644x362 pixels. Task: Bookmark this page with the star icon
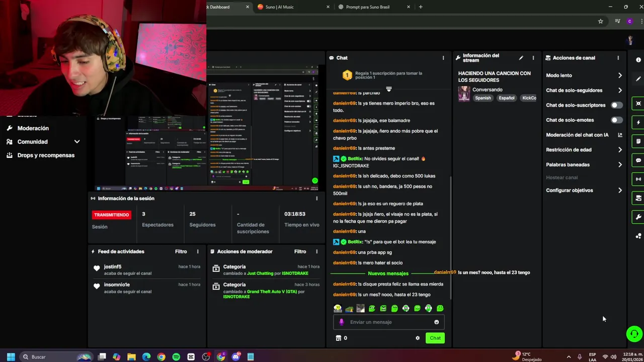pos(600,21)
